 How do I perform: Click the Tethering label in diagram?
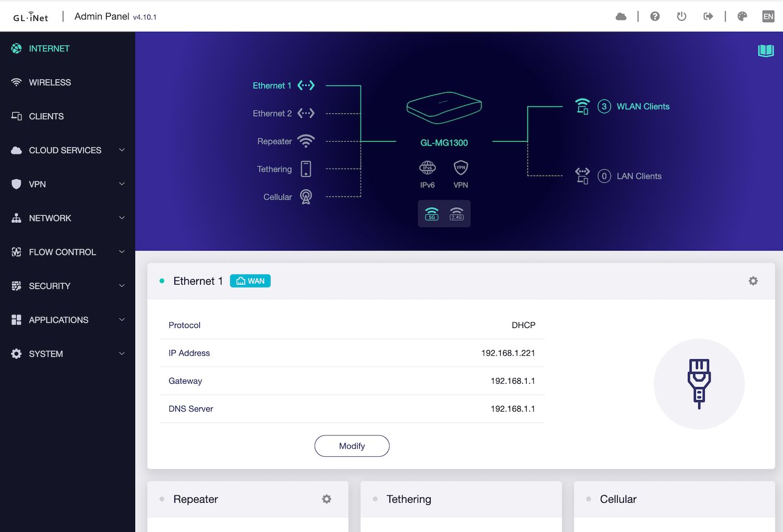tap(274, 169)
